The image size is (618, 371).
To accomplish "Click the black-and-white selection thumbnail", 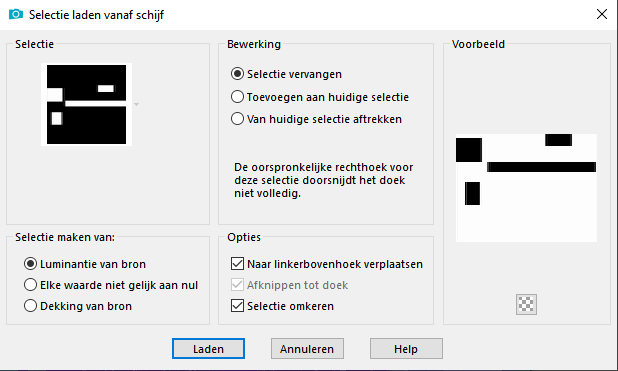I will [x=86, y=104].
